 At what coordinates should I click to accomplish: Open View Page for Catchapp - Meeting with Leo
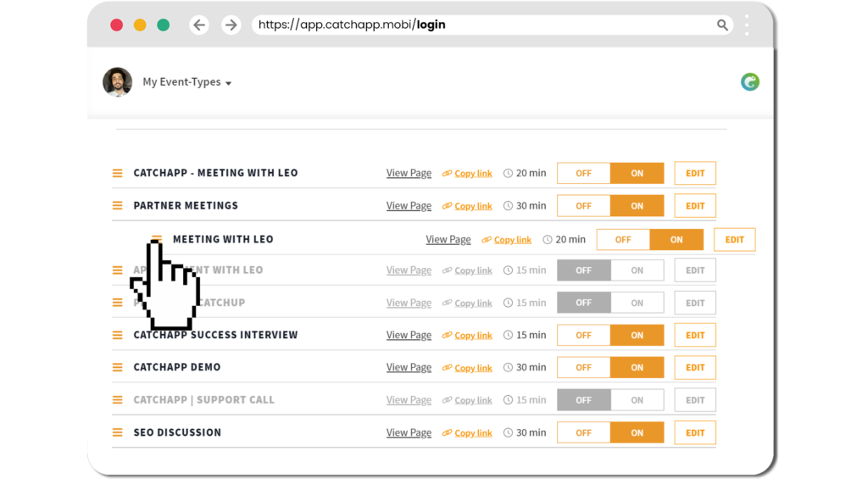[409, 173]
